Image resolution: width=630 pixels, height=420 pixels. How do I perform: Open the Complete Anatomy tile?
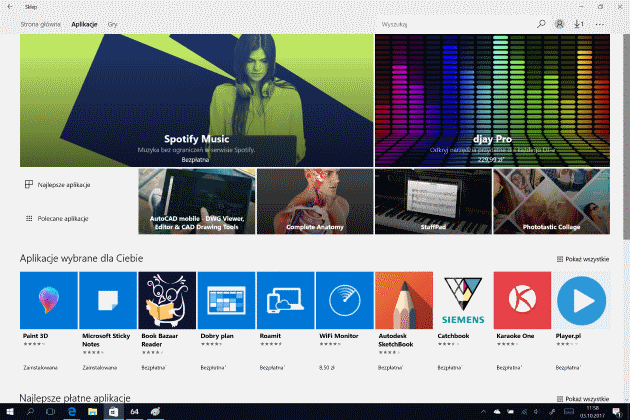(315, 201)
